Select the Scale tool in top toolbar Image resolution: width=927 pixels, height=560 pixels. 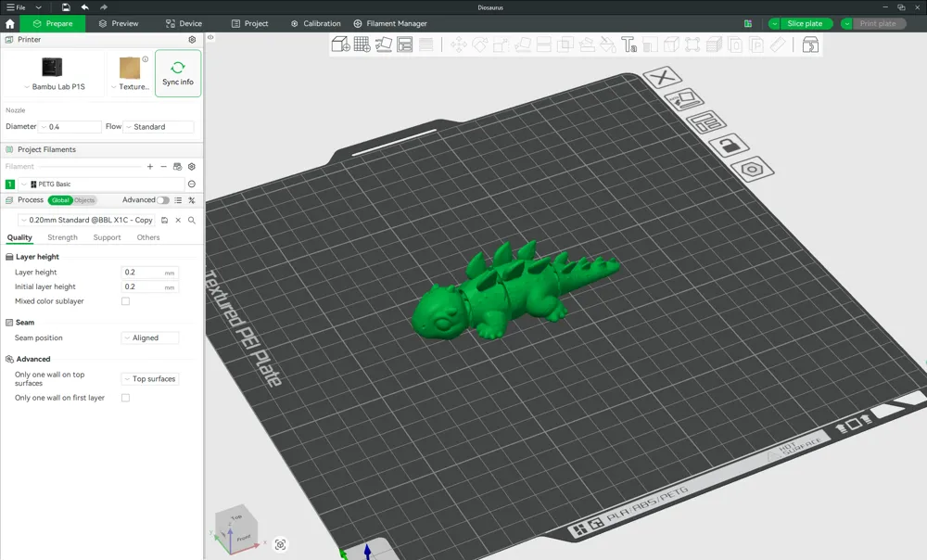point(501,45)
